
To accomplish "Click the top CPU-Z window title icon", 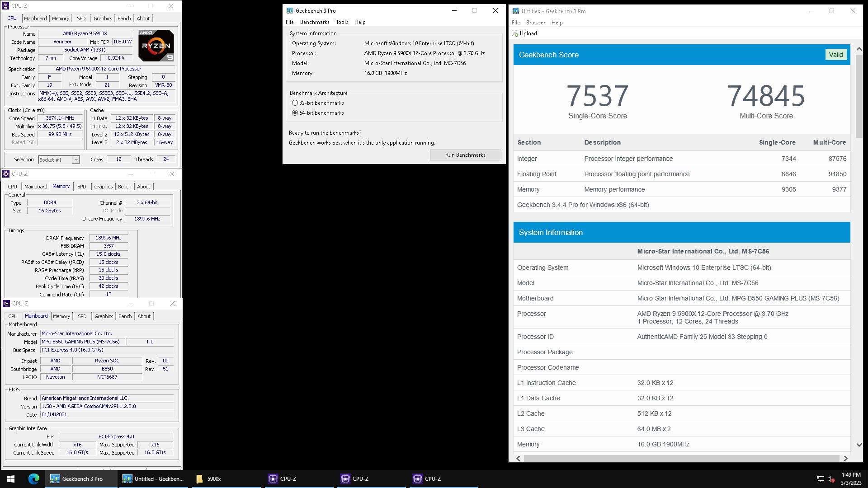I will pos(5,6).
